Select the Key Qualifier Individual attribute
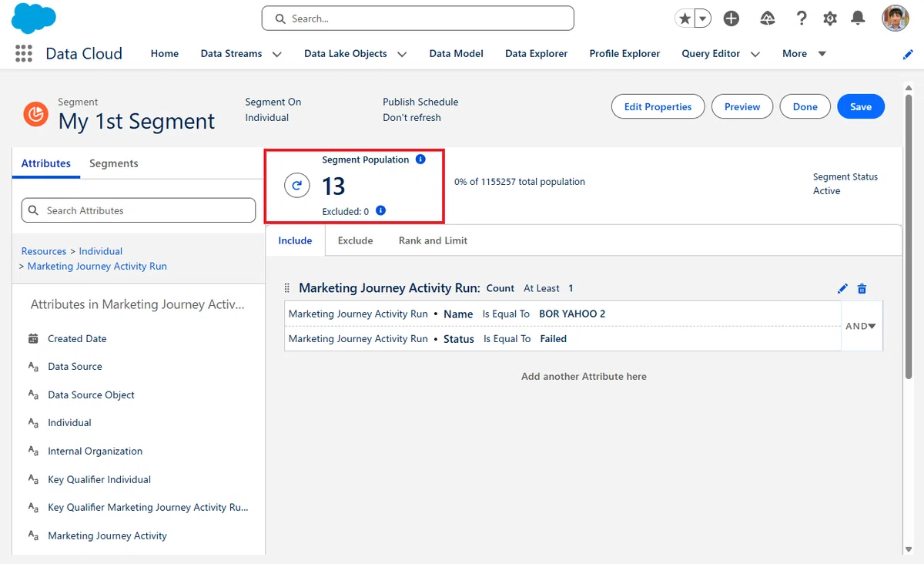Screen dimensions: 924x564 pos(99,479)
